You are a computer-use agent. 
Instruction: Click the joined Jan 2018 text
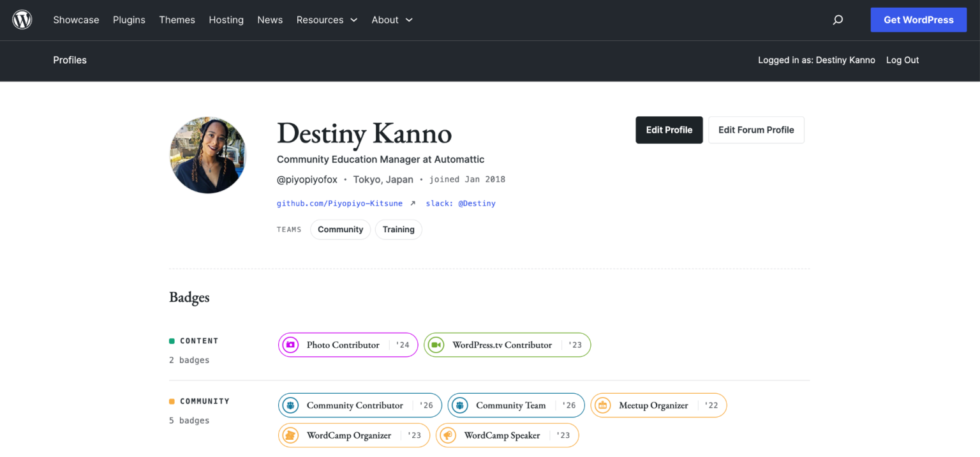tap(467, 179)
